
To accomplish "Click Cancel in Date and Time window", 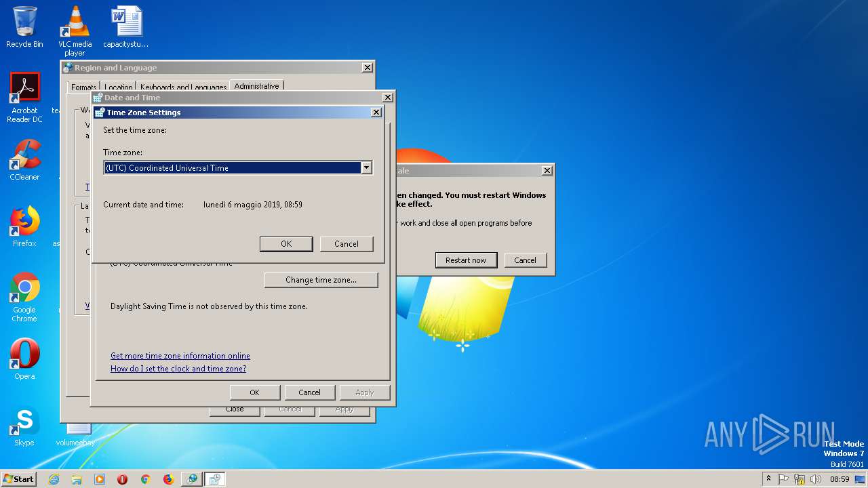I will [x=309, y=392].
